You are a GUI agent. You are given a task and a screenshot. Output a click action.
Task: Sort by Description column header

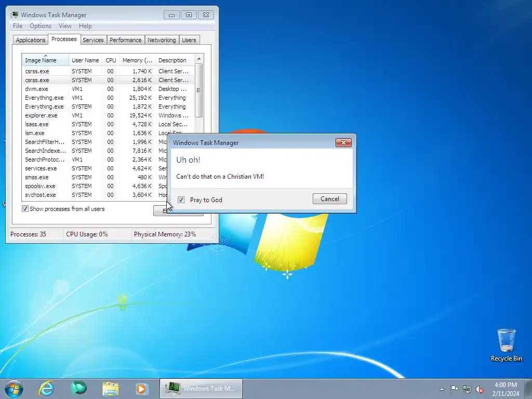tap(175, 60)
